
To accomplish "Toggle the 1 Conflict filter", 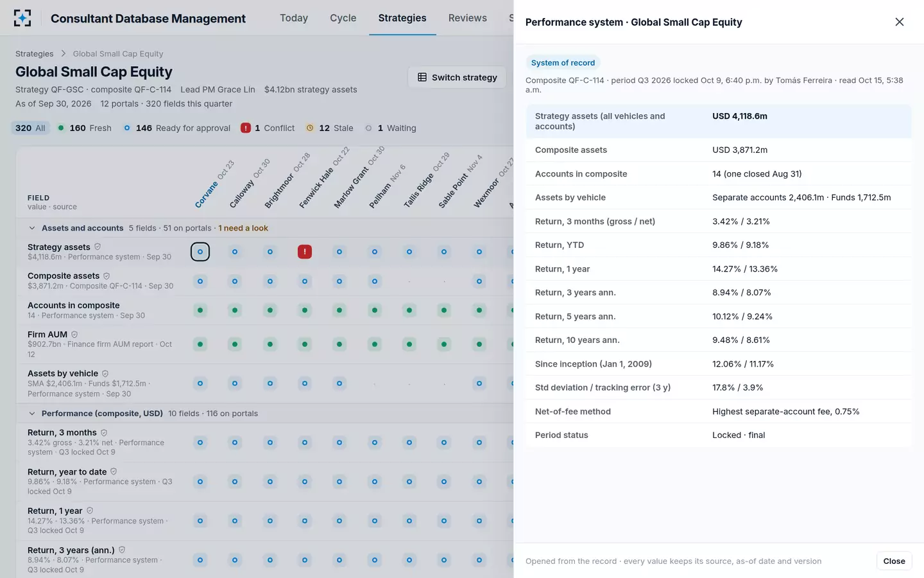I will click(x=268, y=128).
